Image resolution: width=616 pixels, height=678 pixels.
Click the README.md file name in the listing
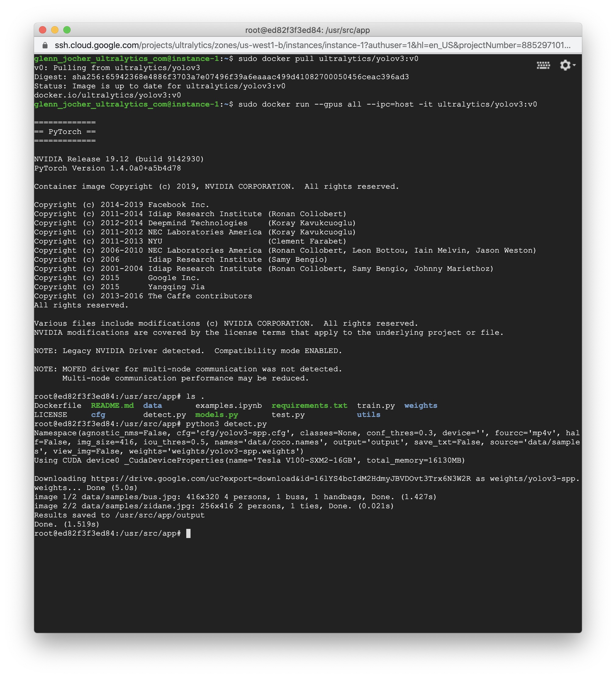tap(112, 406)
